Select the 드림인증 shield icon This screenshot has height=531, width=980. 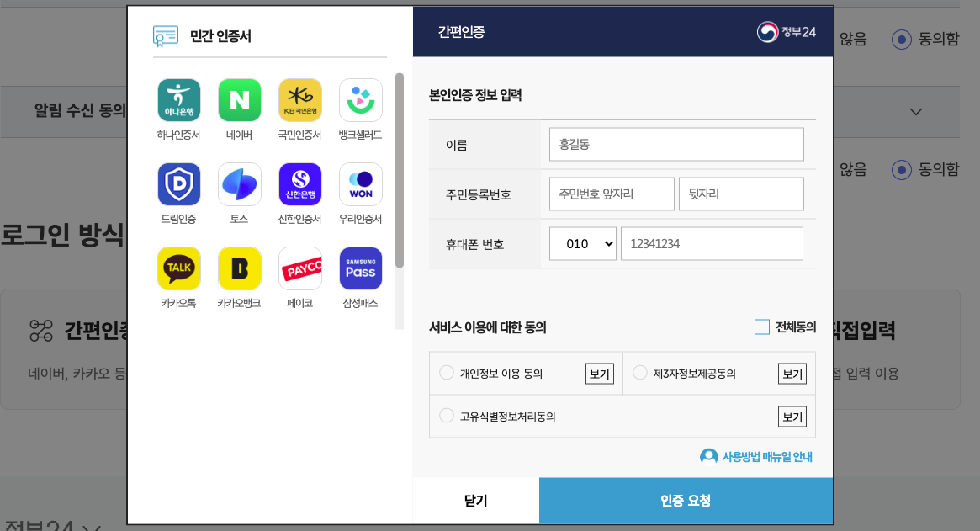click(178, 184)
